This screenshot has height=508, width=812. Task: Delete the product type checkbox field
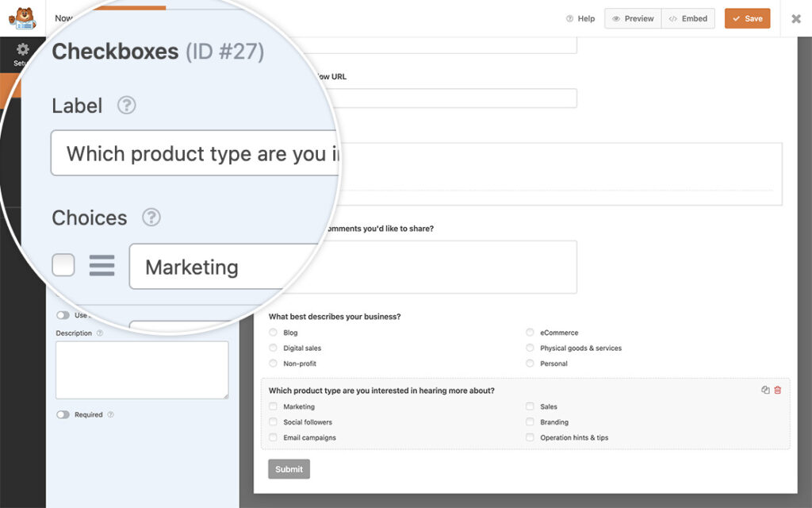coord(778,391)
